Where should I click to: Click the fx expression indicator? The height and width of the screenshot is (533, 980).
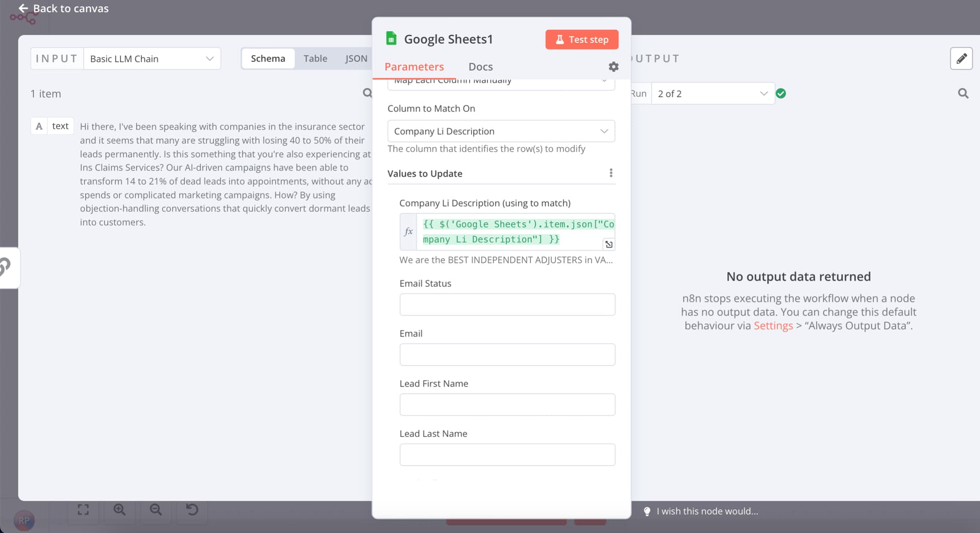(408, 231)
